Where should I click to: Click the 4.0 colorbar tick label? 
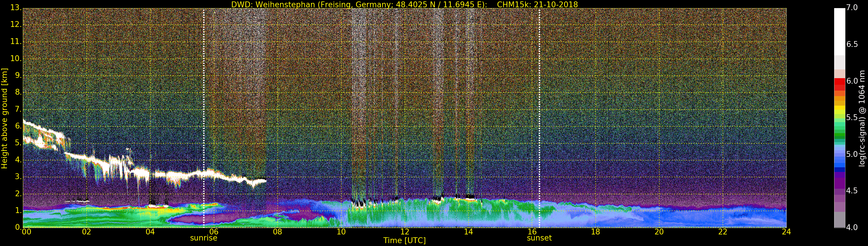[852, 227]
